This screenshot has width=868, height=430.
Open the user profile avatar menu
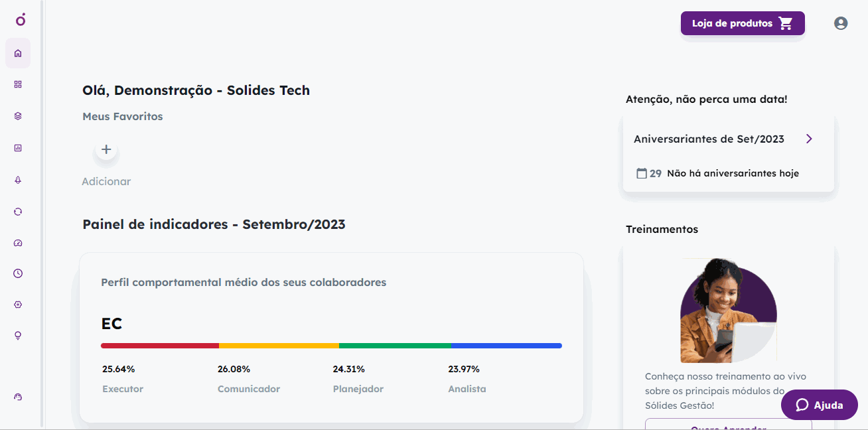[841, 23]
